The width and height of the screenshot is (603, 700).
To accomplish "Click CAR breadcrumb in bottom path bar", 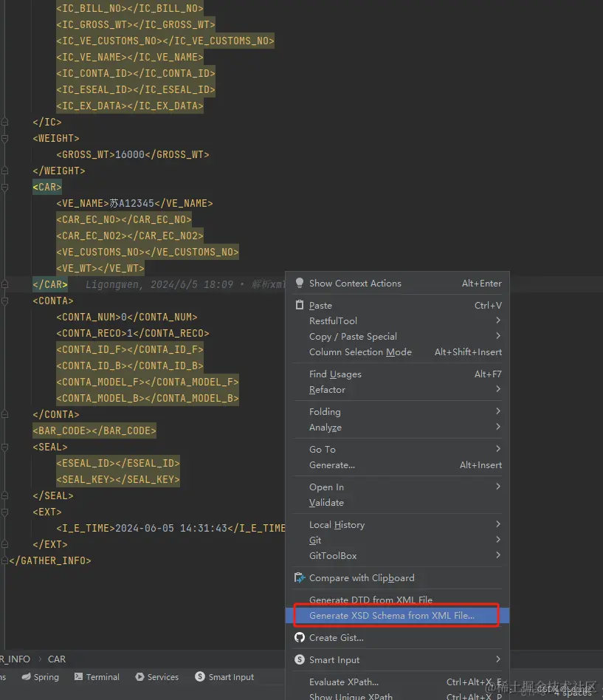I will click(57, 659).
